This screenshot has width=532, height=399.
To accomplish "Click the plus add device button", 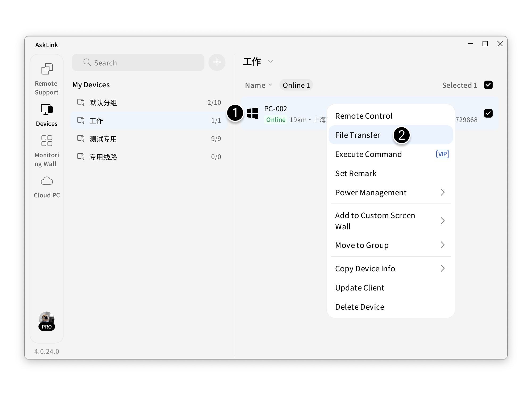I will (217, 62).
